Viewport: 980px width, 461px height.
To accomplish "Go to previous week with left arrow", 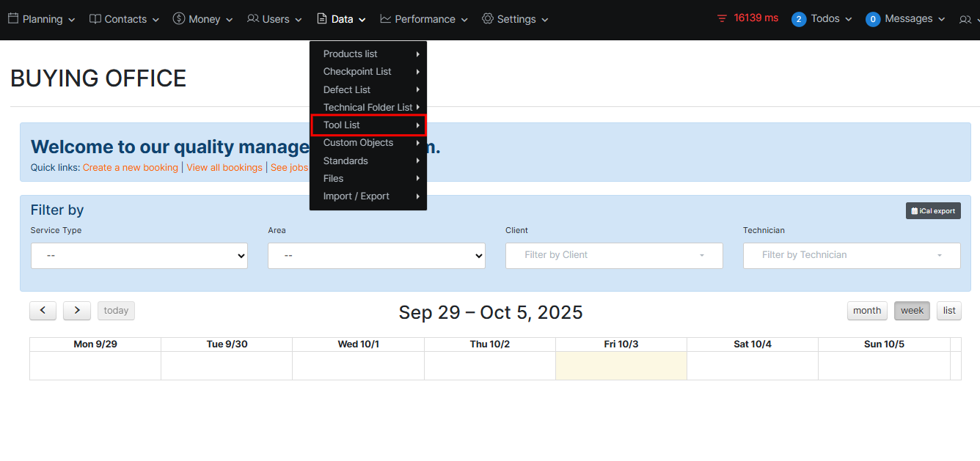I will [43, 311].
